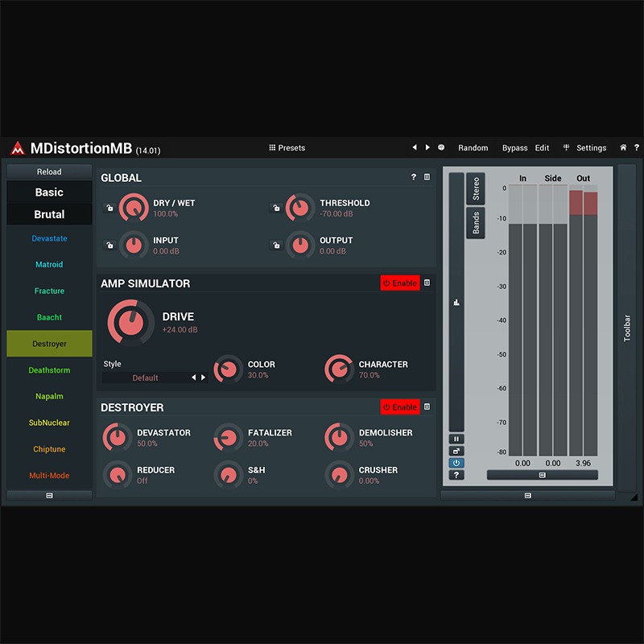Choose the Baacht device

49,317
